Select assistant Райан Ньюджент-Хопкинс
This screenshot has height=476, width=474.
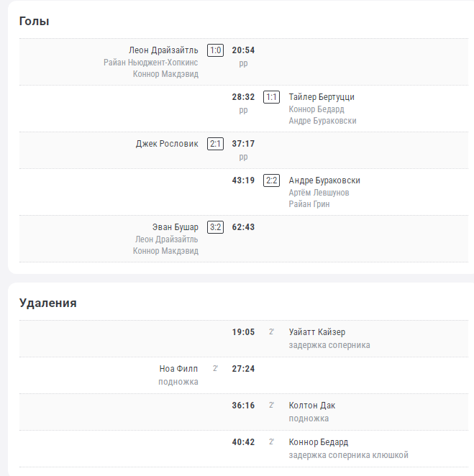150,63
